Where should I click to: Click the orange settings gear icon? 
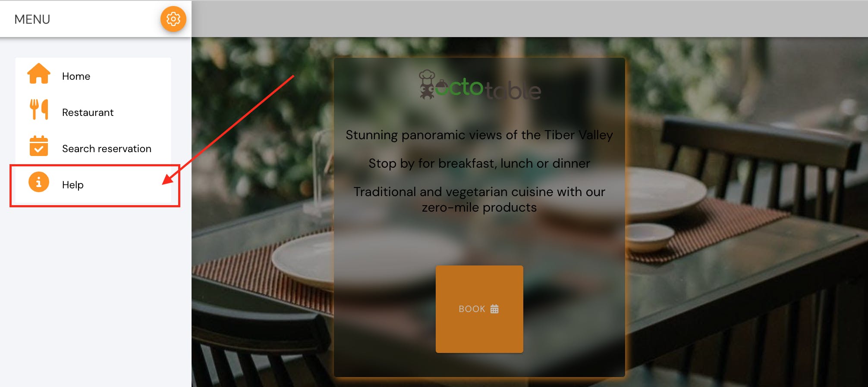pyautogui.click(x=173, y=19)
